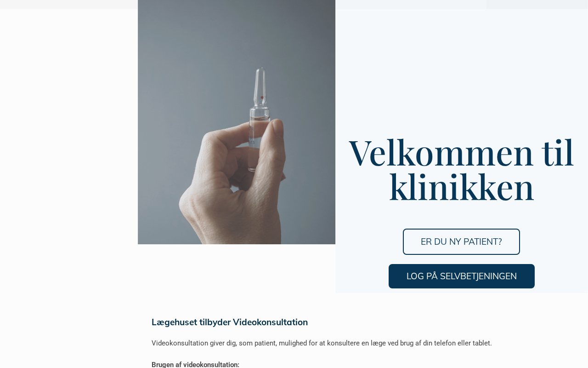Viewport: 588px width, 368px height.
Task: Click the word Videokonsultation in the subheading
Action: [x=270, y=322]
